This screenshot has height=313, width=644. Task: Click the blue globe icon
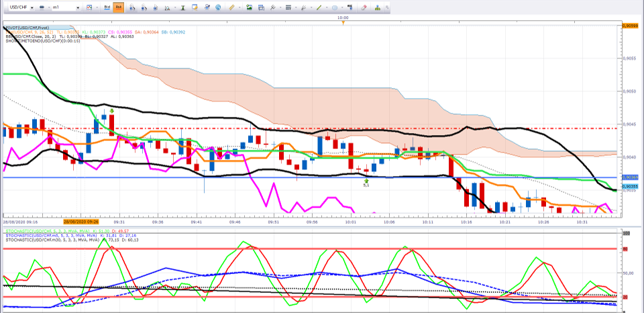(218, 7)
